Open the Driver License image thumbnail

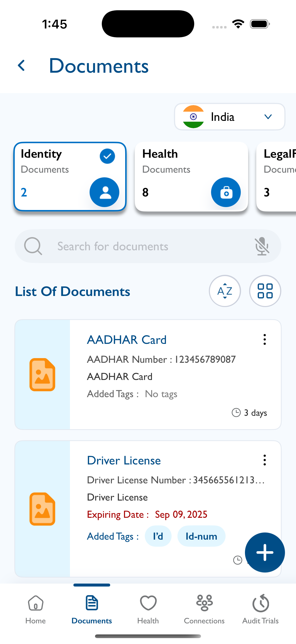tap(42, 509)
